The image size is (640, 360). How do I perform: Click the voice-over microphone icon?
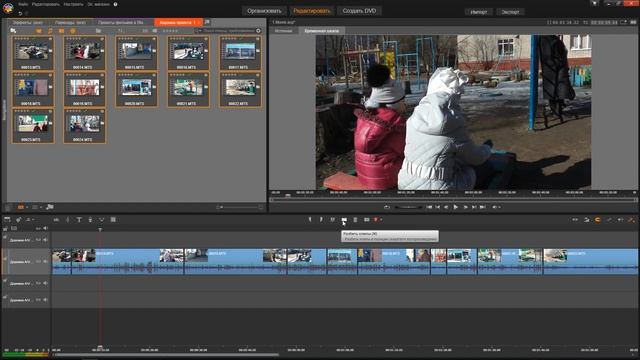click(90, 220)
